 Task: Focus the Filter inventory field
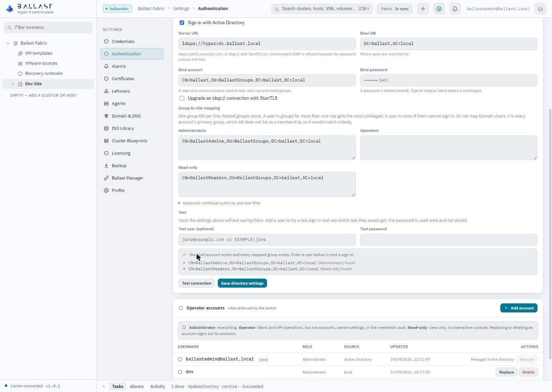tap(48, 27)
